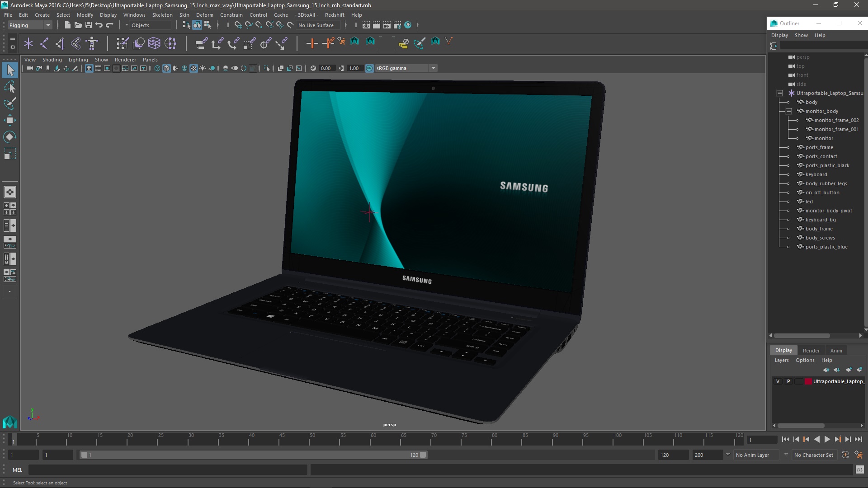This screenshot has height=488, width=868.
Task: Click the Create Locator shelf icon
Action: point(28,43)
